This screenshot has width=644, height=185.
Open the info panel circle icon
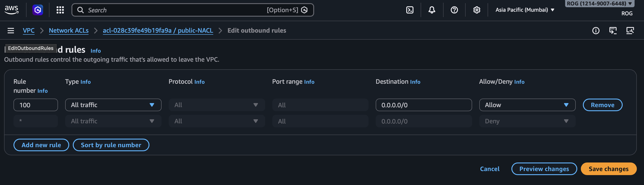[595, 31]
